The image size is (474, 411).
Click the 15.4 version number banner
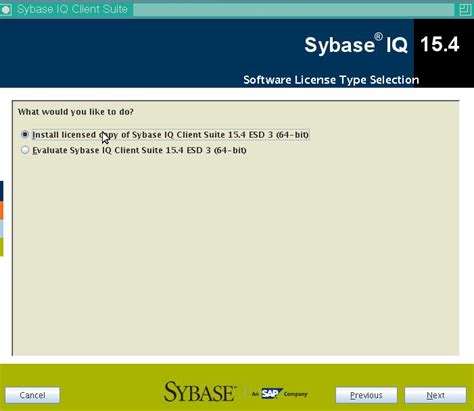tap(440, 44)
